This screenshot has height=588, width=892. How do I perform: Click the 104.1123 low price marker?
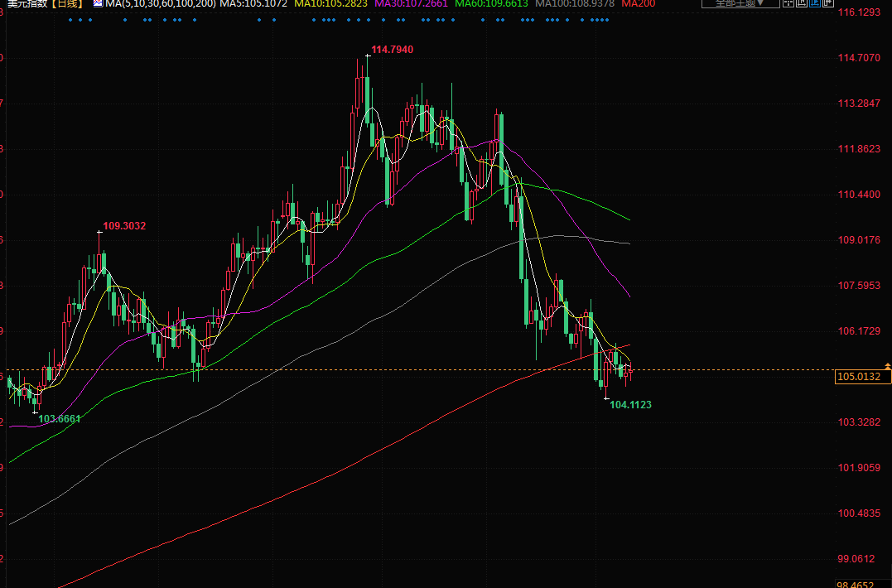pos(630,405)
